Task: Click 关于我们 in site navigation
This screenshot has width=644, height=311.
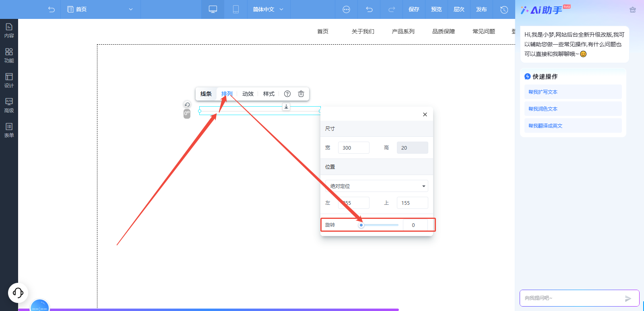Action: click(x=363, y=31)
